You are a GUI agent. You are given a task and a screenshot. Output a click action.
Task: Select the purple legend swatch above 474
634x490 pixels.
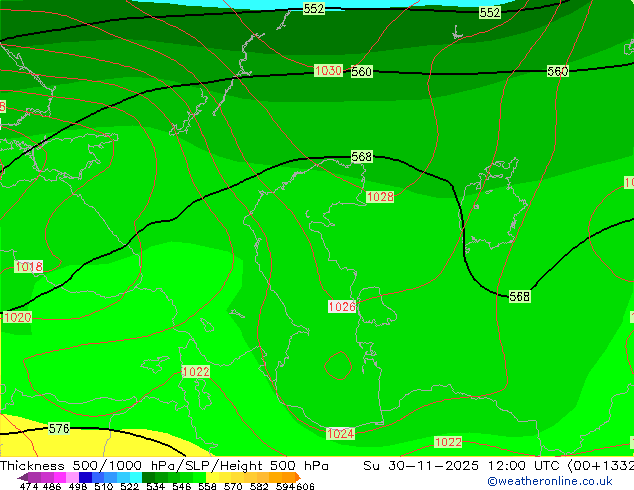[34, 477]
